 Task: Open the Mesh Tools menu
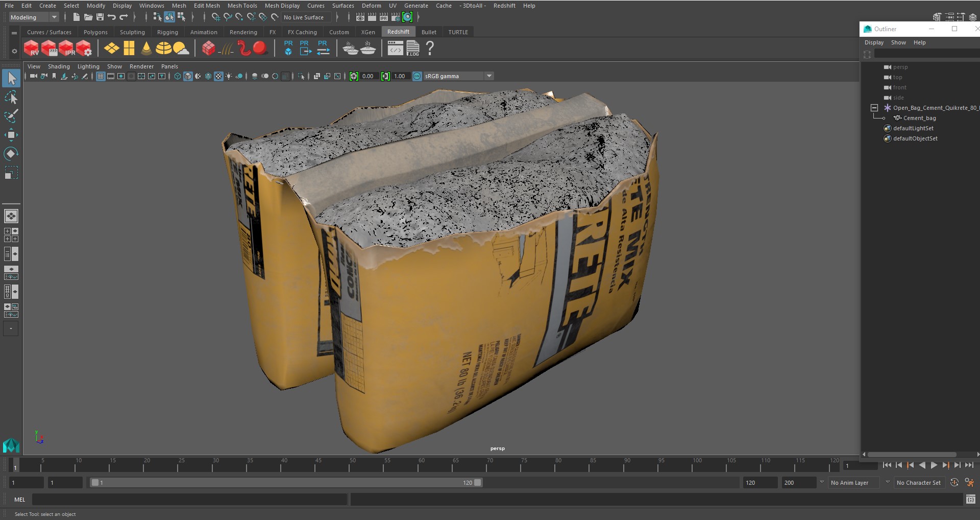click(x=242, y=6)
